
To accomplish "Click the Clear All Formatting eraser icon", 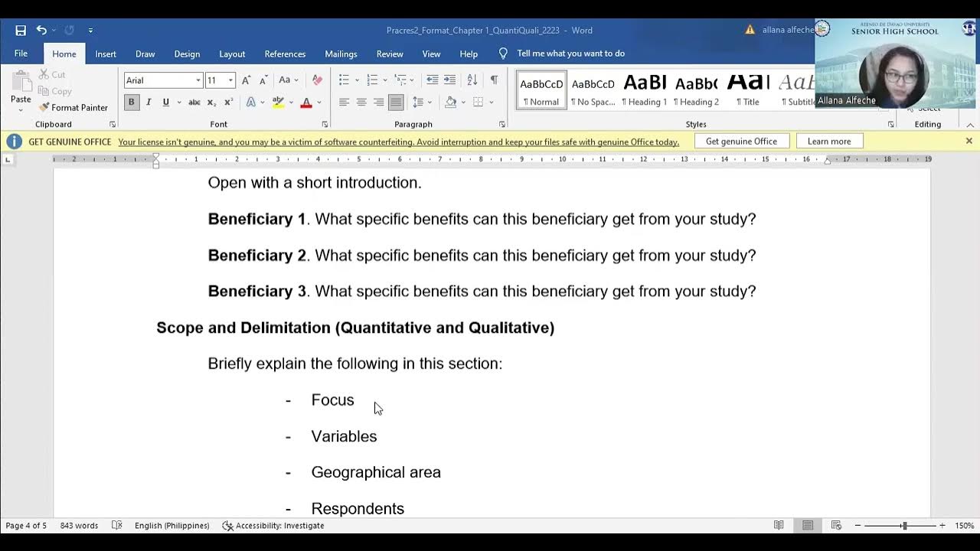I will coord(317,80).
